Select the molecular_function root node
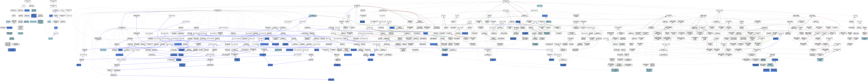 tap(28, 1)
